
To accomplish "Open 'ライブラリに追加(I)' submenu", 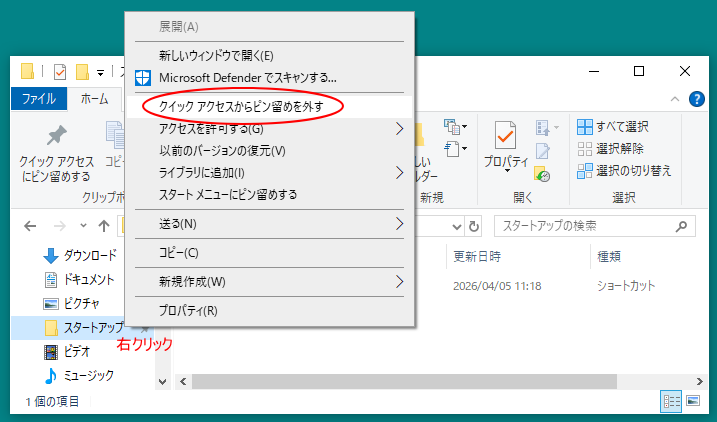I will (x=270, y=173).
